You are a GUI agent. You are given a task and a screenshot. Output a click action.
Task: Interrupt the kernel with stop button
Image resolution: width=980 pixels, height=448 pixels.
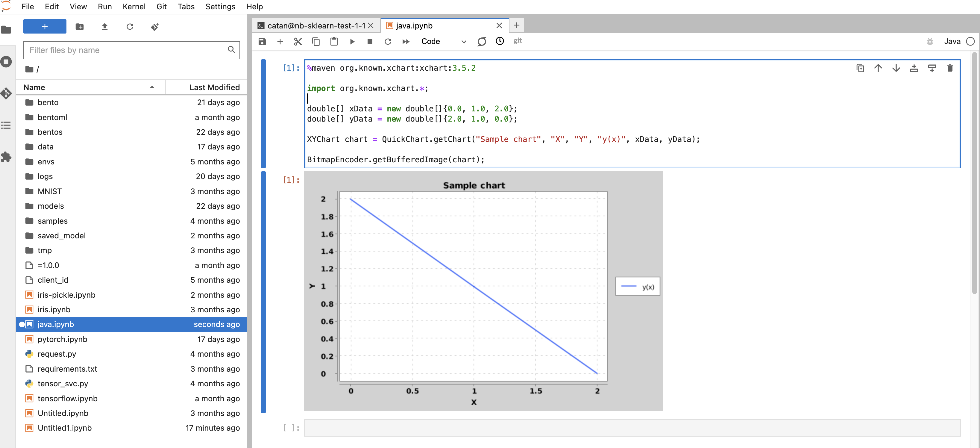click(370, 42)
